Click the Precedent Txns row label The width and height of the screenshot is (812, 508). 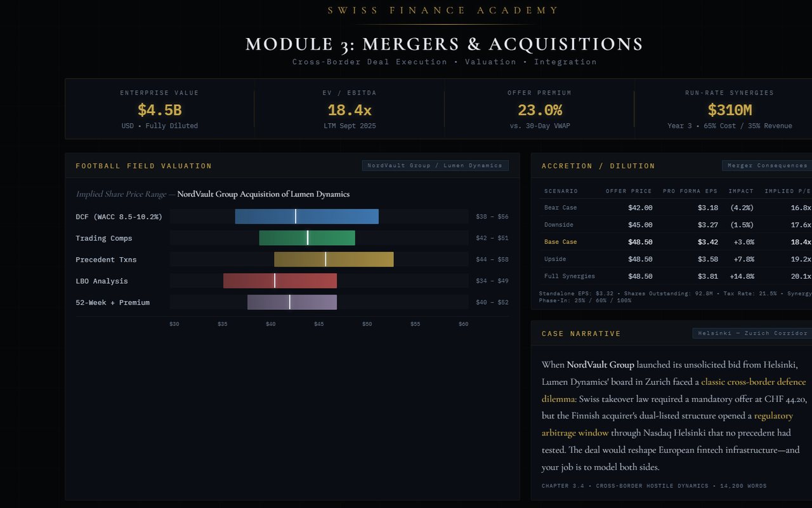coord(106,260)
